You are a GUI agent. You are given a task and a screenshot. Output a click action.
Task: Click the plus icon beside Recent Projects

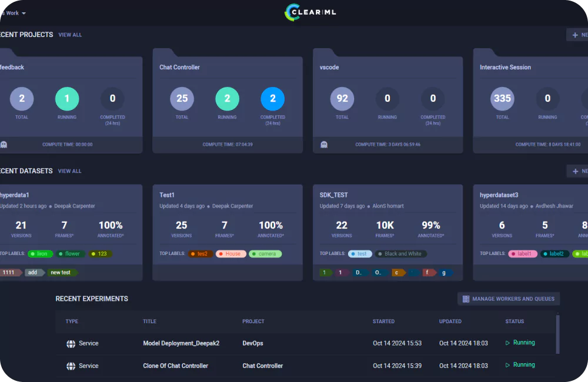[575, 35]
